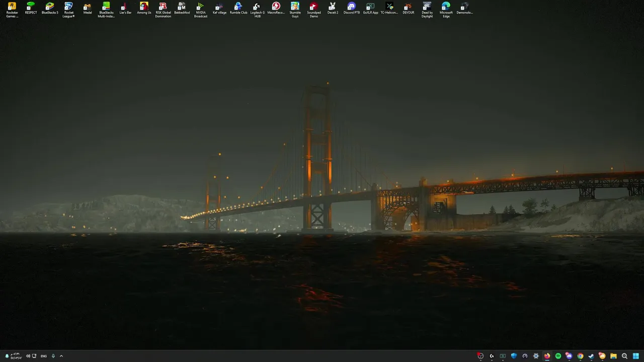Open the clock and date flyout
Image resolution: width=644 pixels, height=362 pixels.
pos(16,356)
